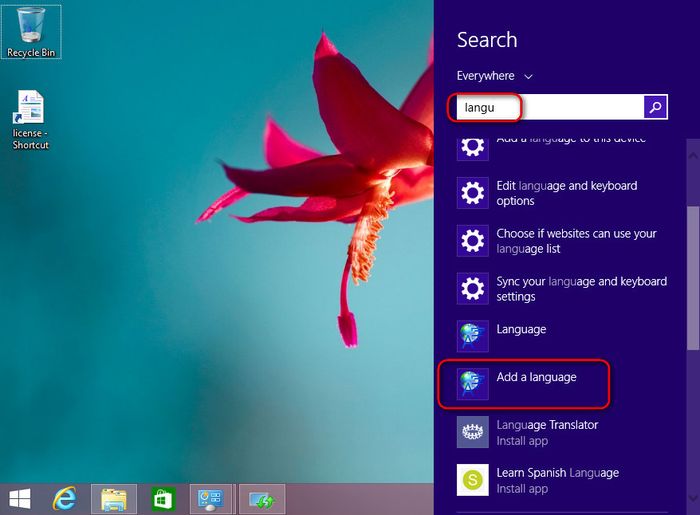Open the Windows Store taskbar icon

(x=161, y=498)
